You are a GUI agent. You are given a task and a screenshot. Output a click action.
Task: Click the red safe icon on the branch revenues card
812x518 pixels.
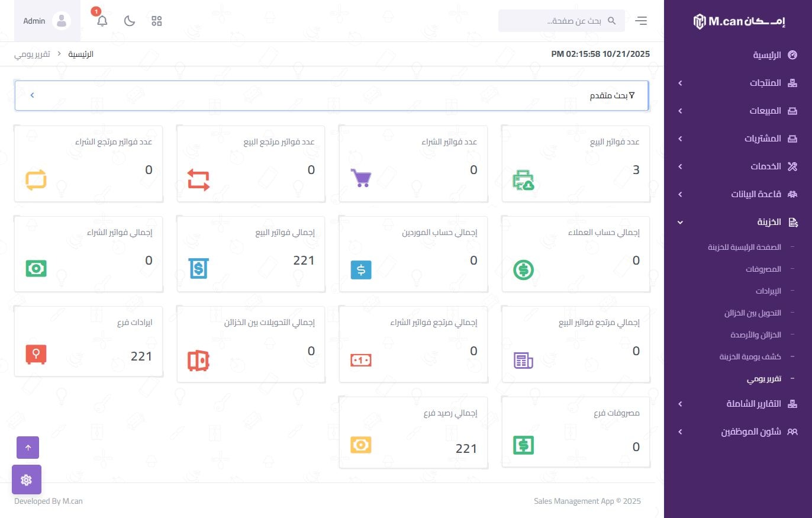(x=36, y=355)
